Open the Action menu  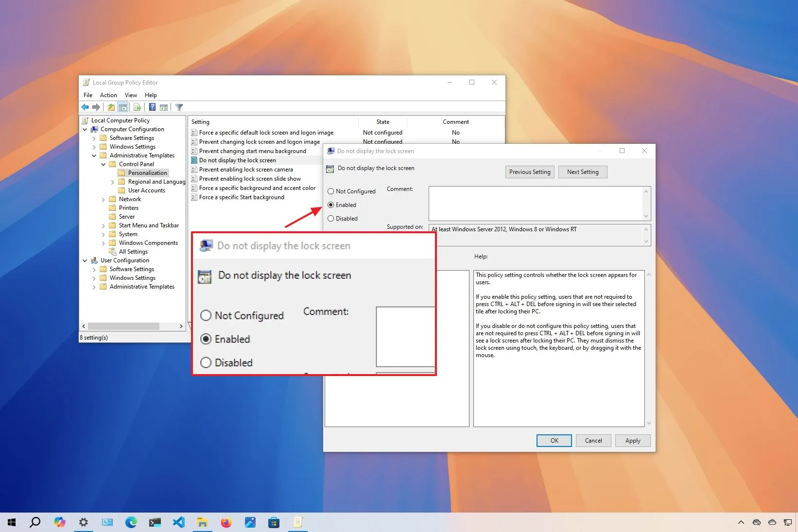[108, 95]
